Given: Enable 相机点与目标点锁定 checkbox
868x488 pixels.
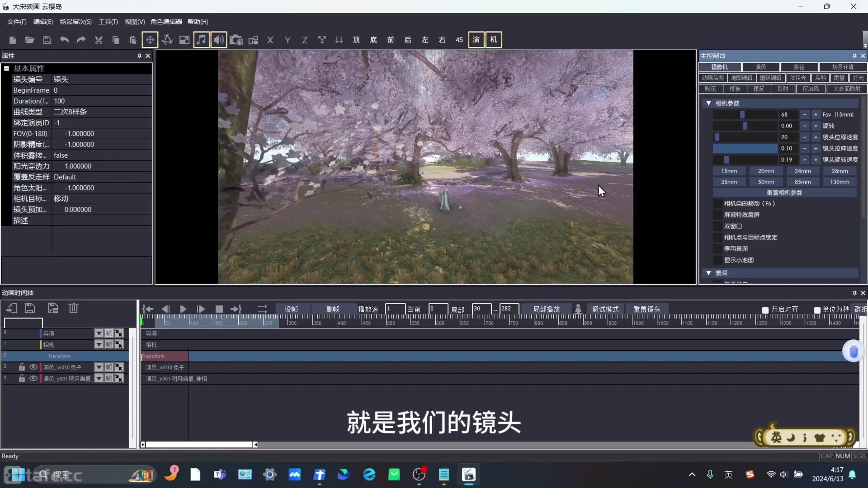Looking at the screenshot, I should pyautogui.click(x=717, y=238).
